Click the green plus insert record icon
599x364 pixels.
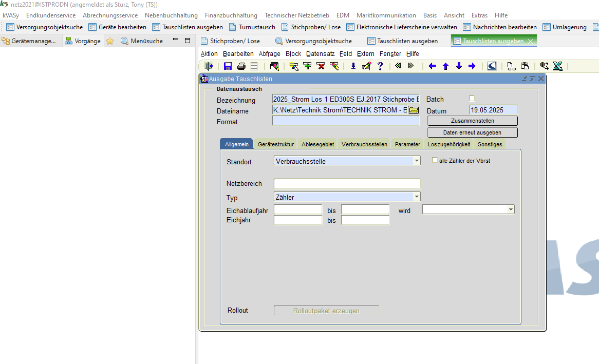click(x=307, y=66)
